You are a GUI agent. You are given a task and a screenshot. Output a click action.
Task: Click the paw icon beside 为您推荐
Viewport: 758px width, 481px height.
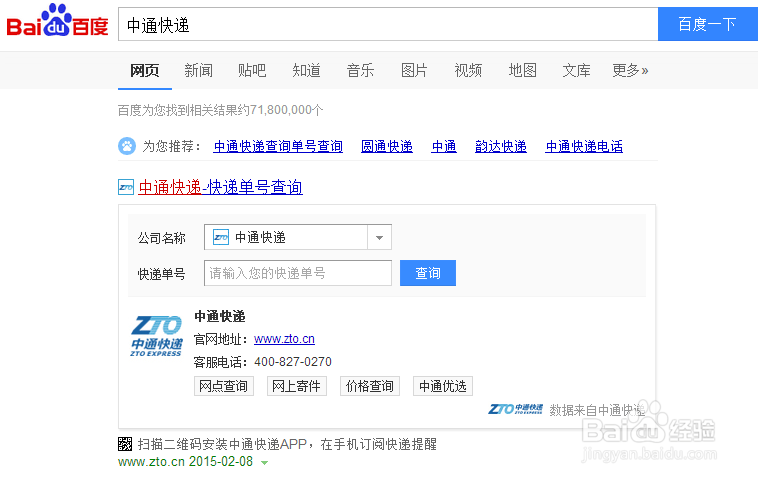pyautogui.click(x=127, y=146)
